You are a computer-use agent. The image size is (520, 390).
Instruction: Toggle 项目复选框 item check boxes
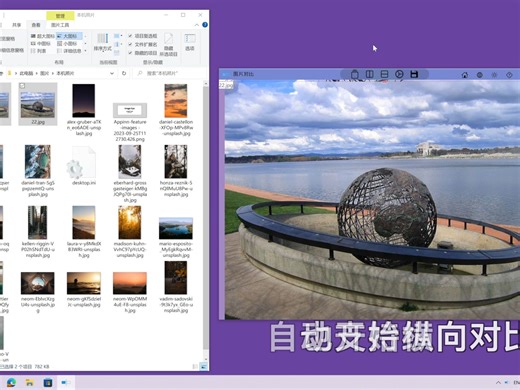click(142, 36)
